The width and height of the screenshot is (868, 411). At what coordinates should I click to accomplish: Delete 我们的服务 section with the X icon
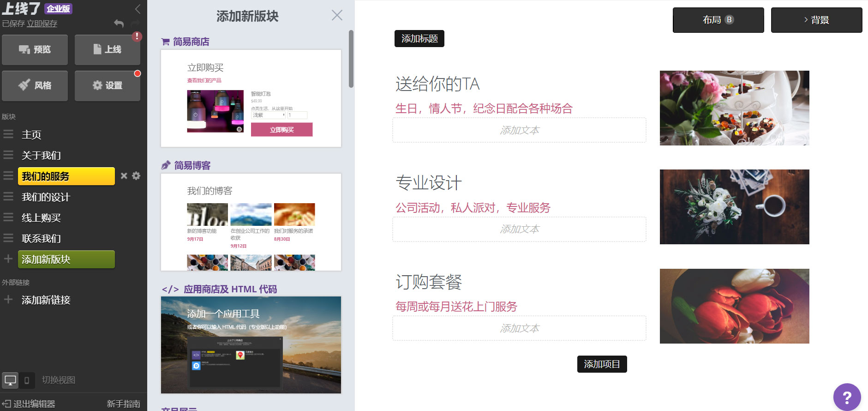pyautogui.click(x=124, y=176)
